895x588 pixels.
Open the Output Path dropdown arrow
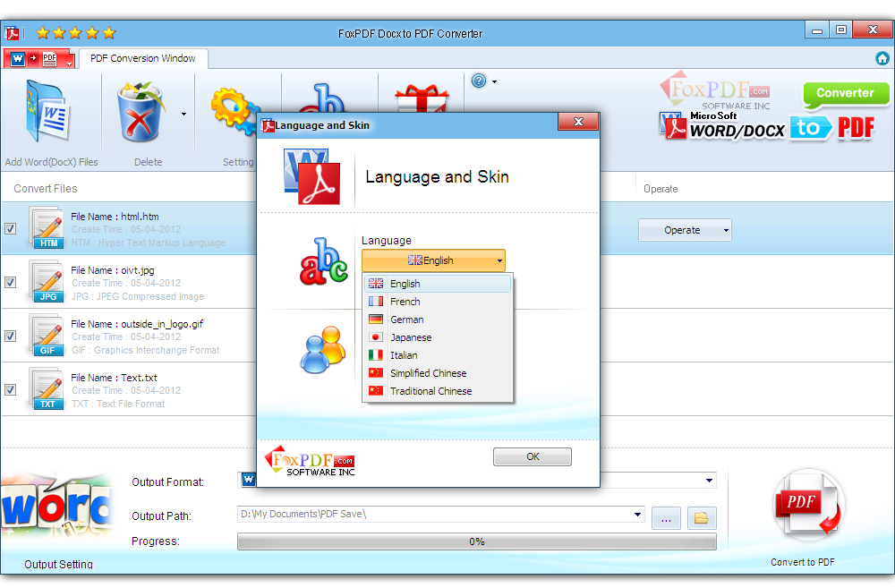(x=637, y=515)
